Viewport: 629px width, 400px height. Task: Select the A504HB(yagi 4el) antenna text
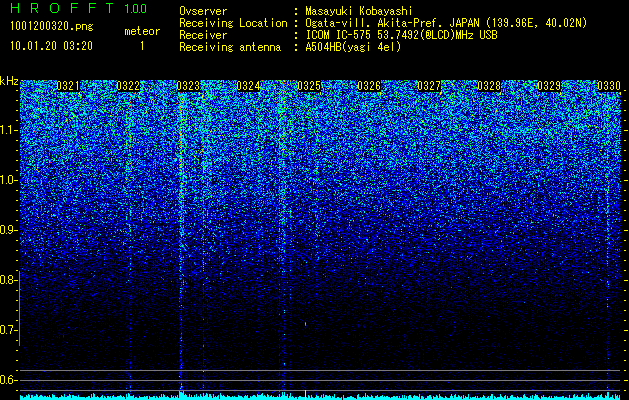(x=353, y=47)
